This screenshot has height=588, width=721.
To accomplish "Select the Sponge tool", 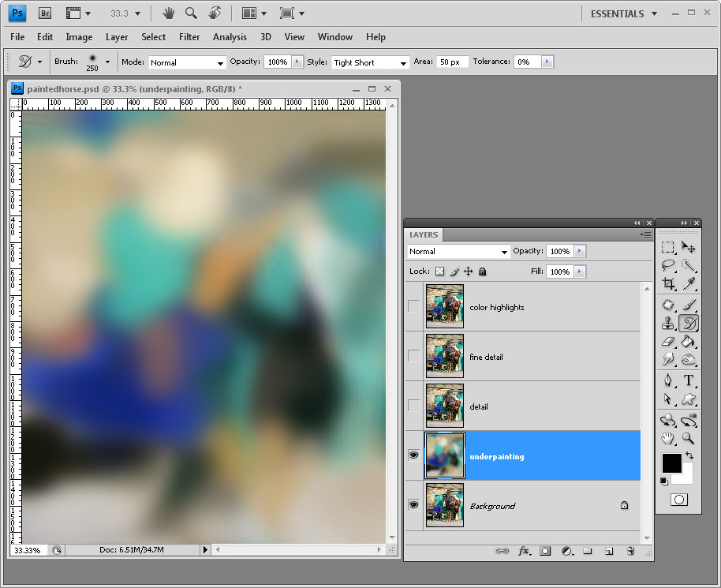I will click(689, 359).
